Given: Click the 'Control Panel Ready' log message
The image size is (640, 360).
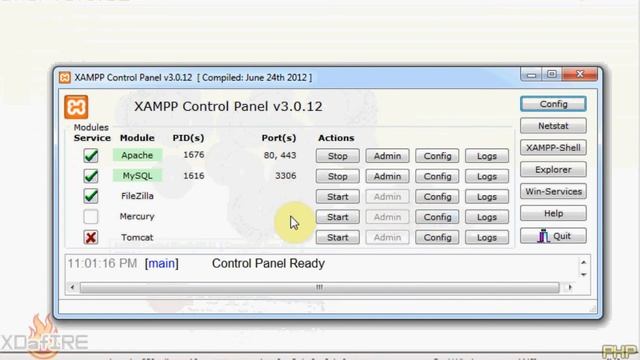Looking at the screenshot, I should [x=268, y=264].
